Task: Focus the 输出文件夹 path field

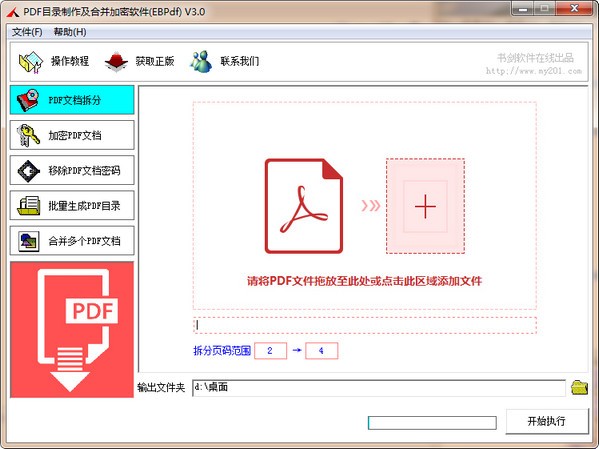Action: tap(379, 387)
